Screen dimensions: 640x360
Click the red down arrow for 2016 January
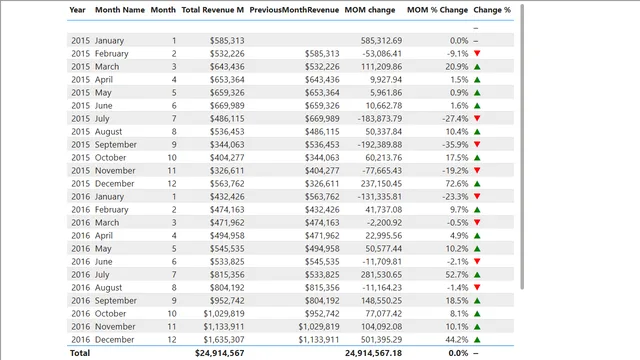point(477,196)
